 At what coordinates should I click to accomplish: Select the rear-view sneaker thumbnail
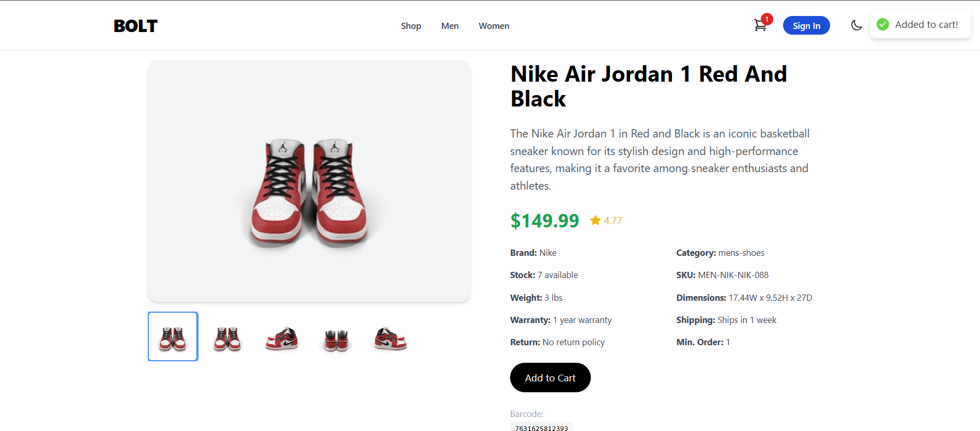point(336,336)
